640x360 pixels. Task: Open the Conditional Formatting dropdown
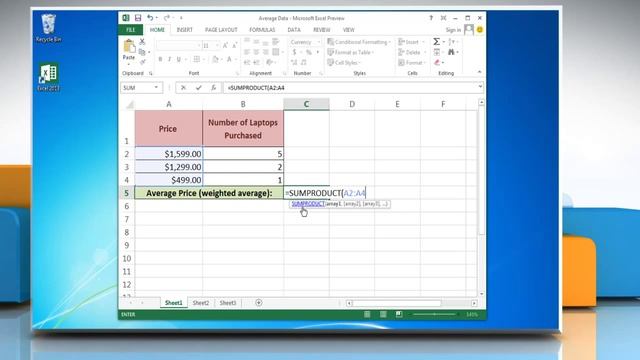(359, 42)
